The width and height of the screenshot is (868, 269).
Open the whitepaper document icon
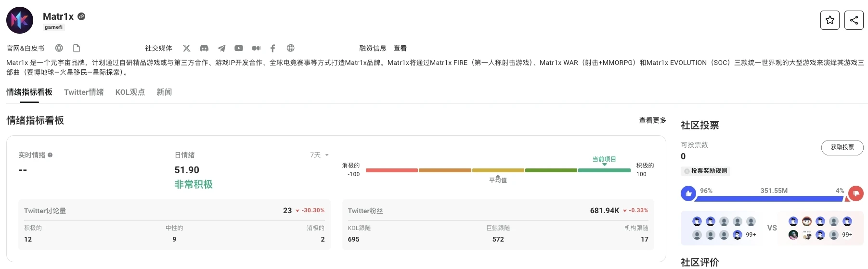point(77,48)
